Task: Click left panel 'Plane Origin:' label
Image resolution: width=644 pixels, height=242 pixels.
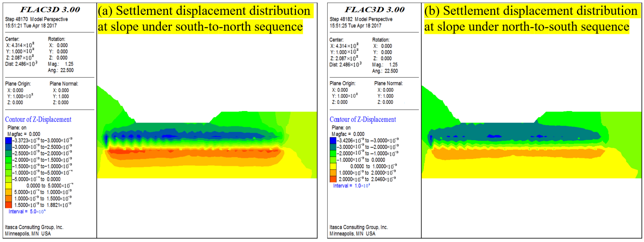Action: click(x=18, y=84)
